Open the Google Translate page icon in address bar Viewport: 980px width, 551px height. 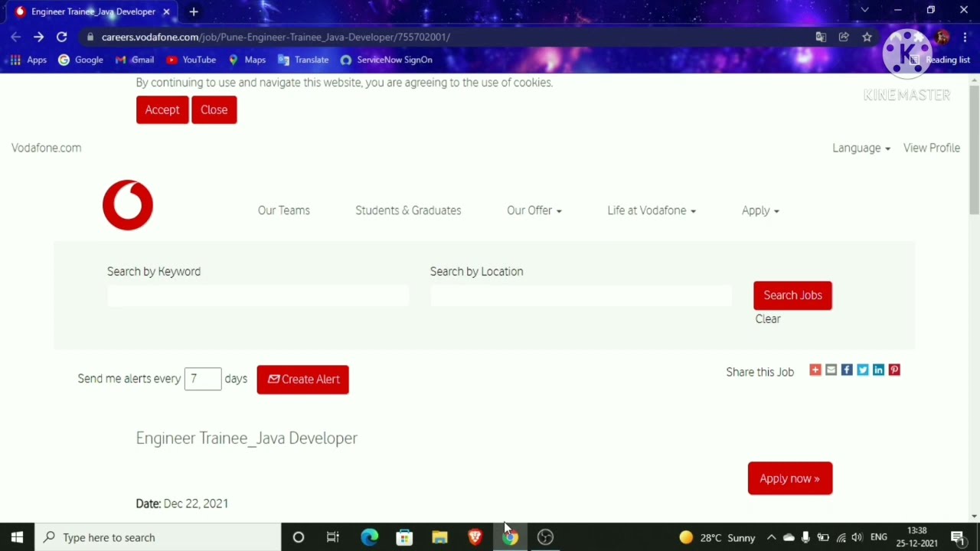click(x=821, y=37)
